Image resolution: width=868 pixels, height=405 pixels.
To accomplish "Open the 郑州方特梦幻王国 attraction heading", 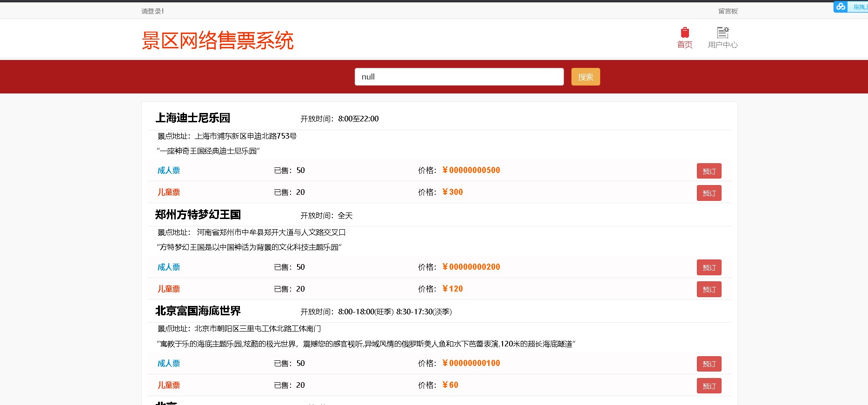I will pyautogui.click(x=198, y=215).
